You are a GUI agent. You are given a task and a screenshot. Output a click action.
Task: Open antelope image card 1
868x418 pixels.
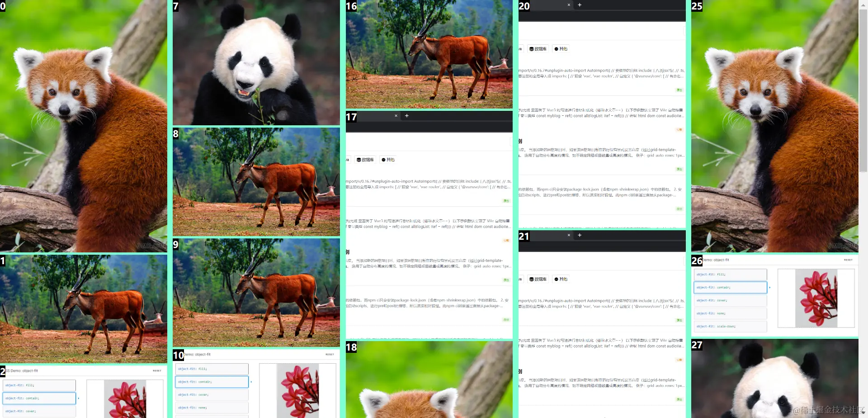coord(84,309)
